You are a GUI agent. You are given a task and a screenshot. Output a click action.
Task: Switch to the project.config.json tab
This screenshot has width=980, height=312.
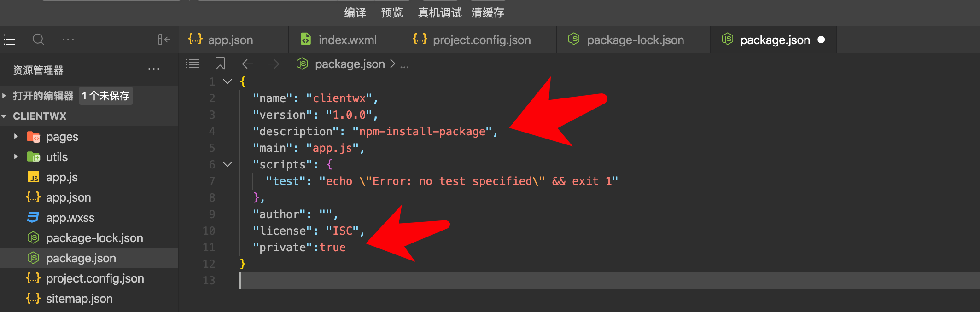tap(481, 40)
